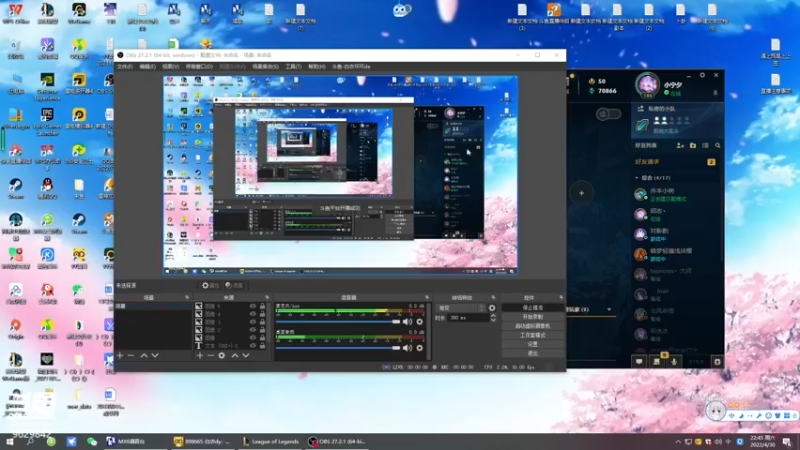Open the 停靠窗口(D) menu in OBS
This screenshot has height=450, width=800.
click(199, 67)
